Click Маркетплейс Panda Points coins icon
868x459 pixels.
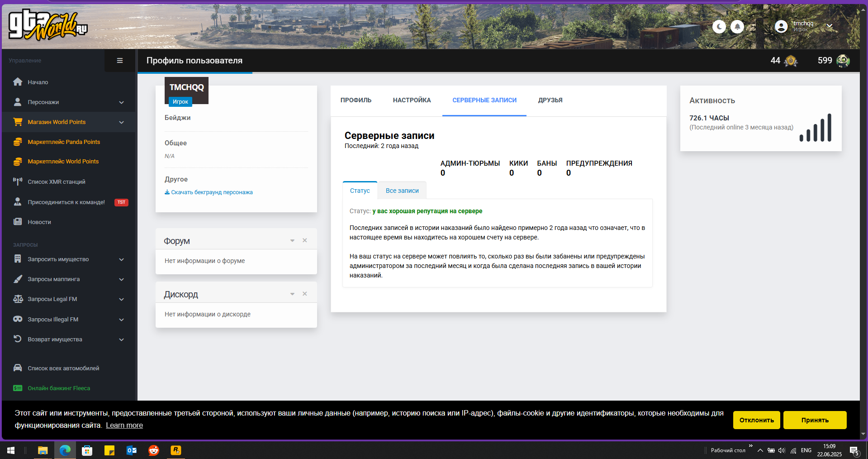[x=18, y=142]
